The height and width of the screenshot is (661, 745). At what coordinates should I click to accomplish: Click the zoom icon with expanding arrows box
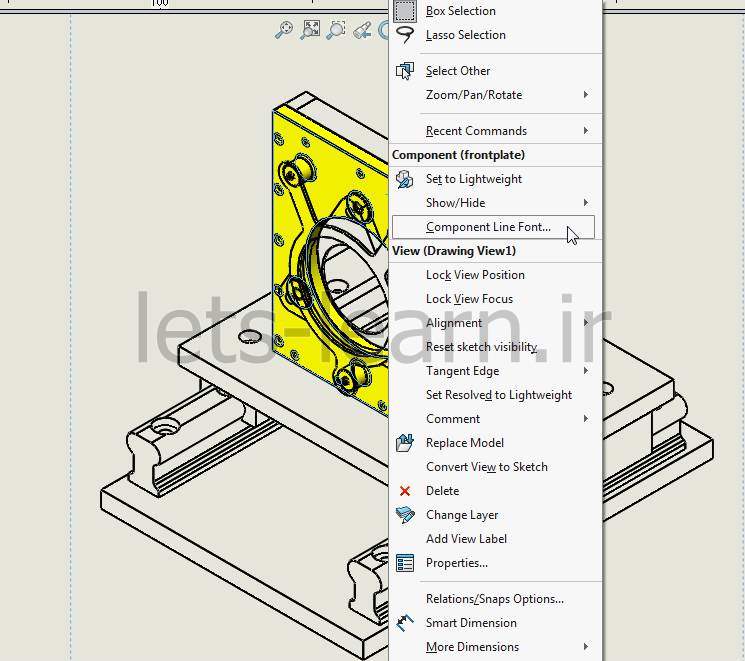point(310,29)
